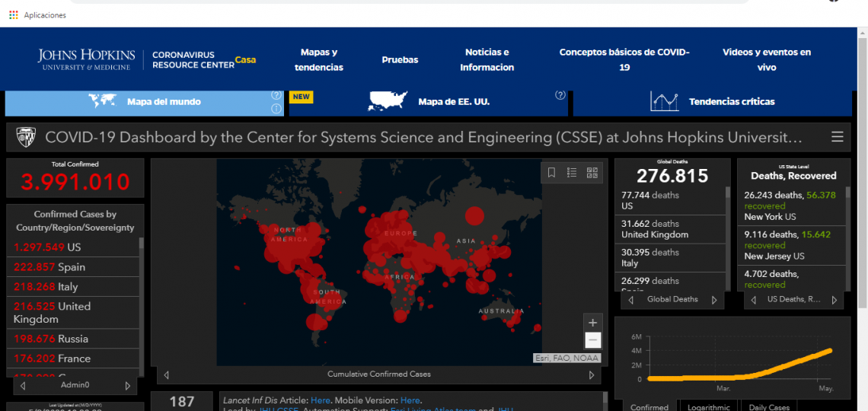Select the New Jersey US deaths row

coord(792,245)
